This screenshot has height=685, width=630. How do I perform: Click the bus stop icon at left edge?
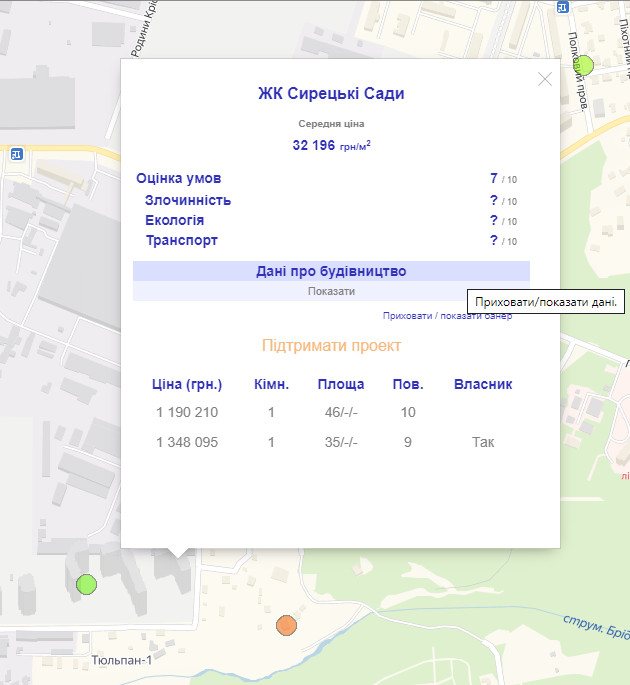[15, 154]
